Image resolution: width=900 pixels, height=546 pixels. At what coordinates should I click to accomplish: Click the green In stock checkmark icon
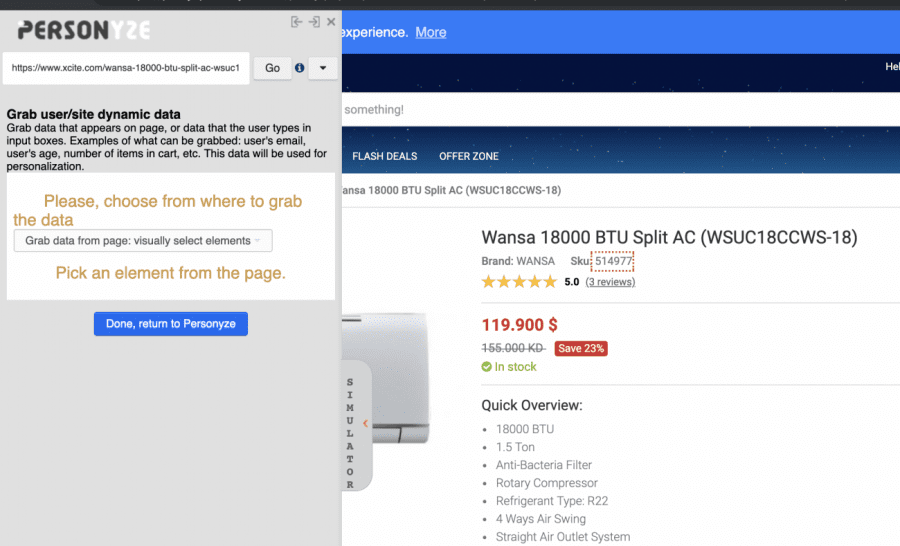[x=487, y=367]
